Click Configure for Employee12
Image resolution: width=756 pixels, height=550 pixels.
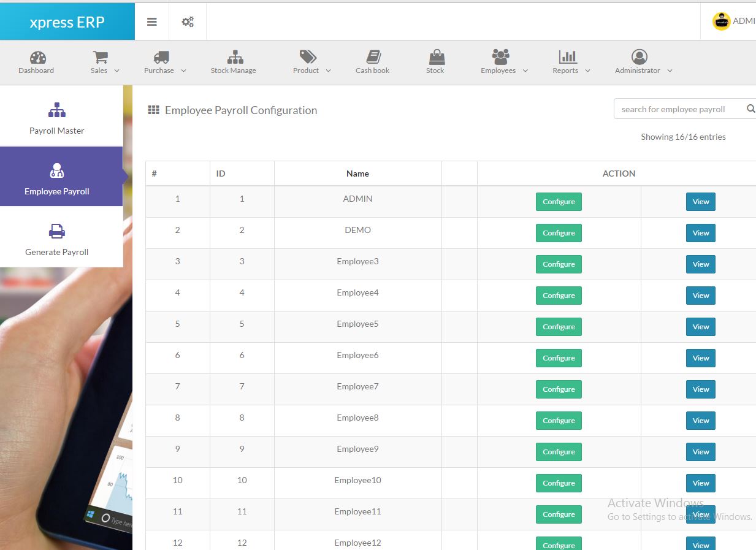click(559, 544)
